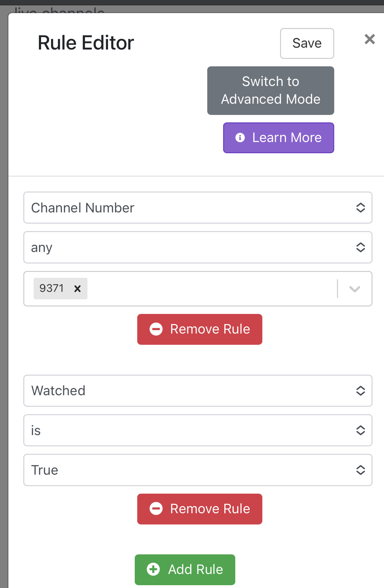Expand the channel values chevron

point(354,289)
